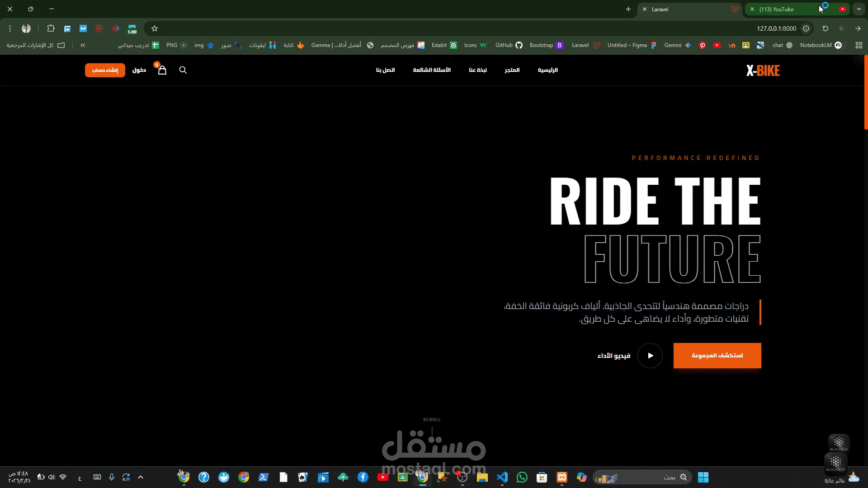Open the Bootstrap bookmark
The width and height of the screenshot is (868, 488).
pos(546,45)
